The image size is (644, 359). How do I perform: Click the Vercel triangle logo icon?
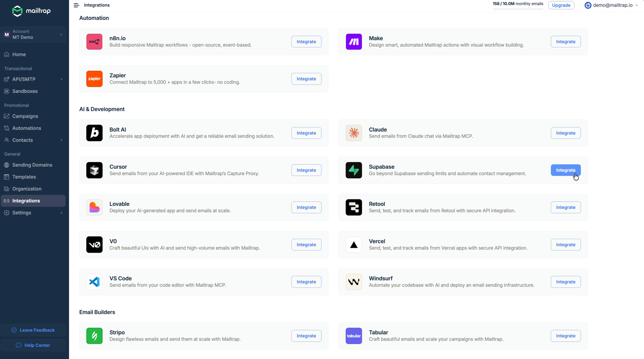pos(353,245)
